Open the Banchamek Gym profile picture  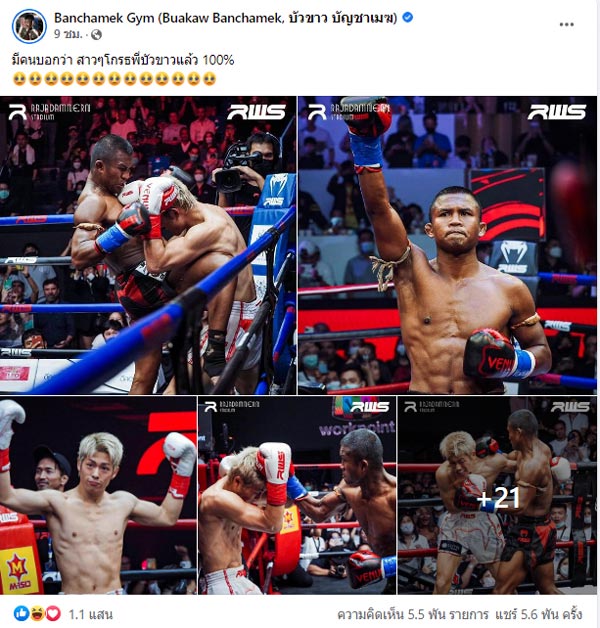coord(29,26)
